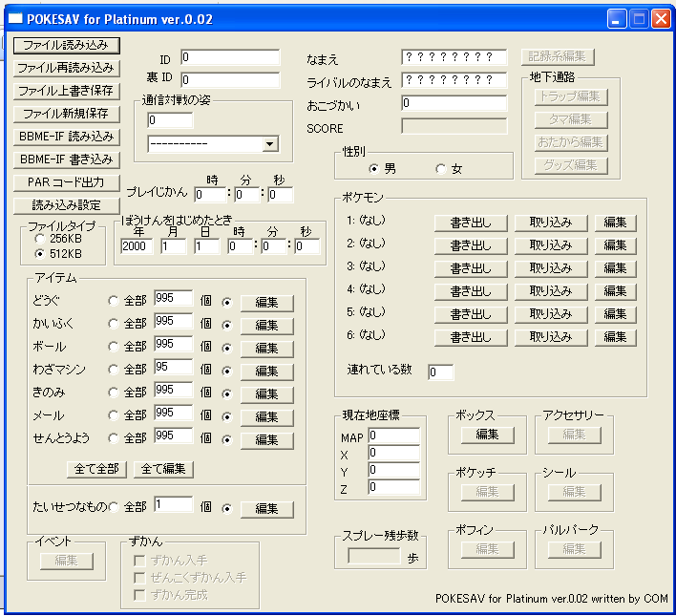The width and height of the screenshot is (676, 616).
Task: Choose 全部 radio for たいせつなもの row
Action: tap(114, 507)
